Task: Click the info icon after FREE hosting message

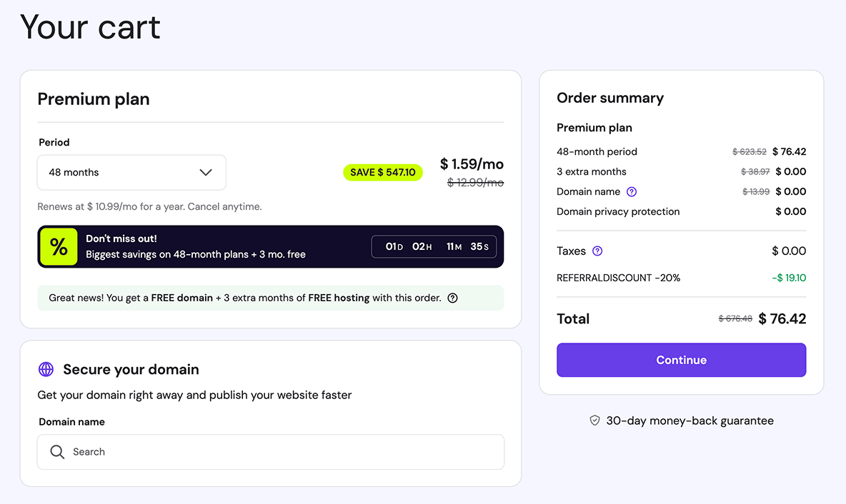Action: point(452,298)
